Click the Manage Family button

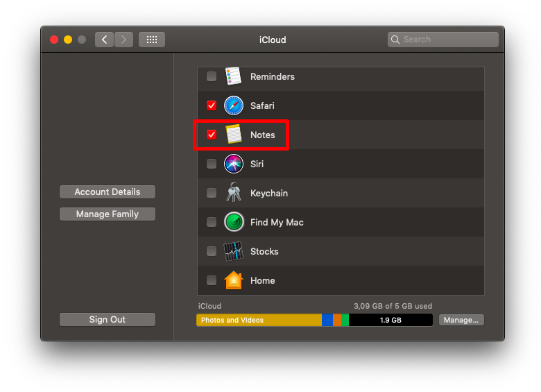pos(108,214)
